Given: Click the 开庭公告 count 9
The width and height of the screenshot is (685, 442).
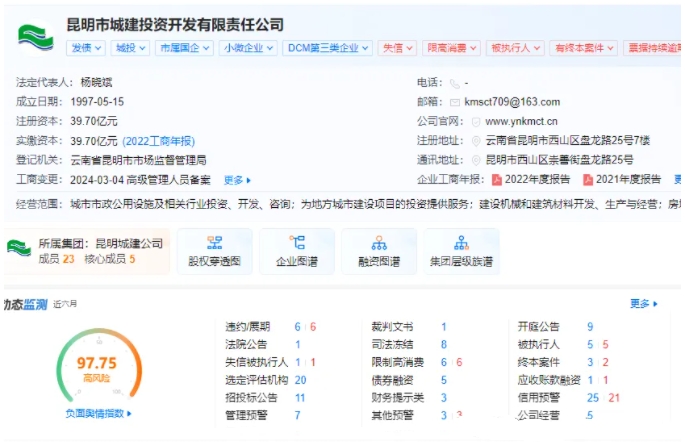Looking at the screenshot, I should click(590, 327).
